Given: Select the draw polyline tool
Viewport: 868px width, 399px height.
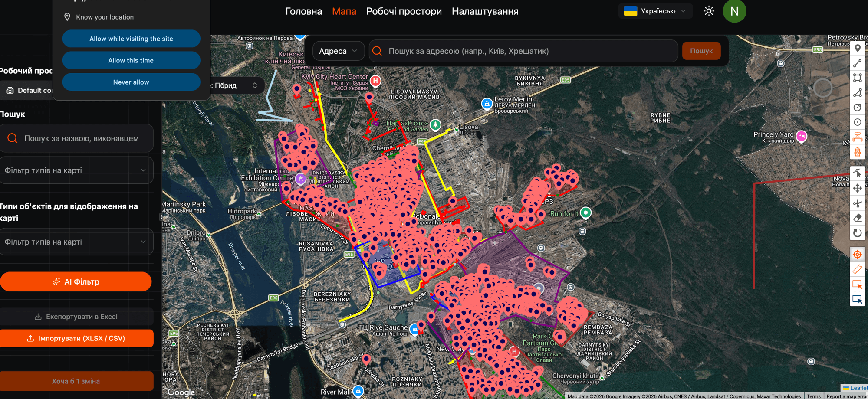Looking at the screenshot, I should point(857,63).
